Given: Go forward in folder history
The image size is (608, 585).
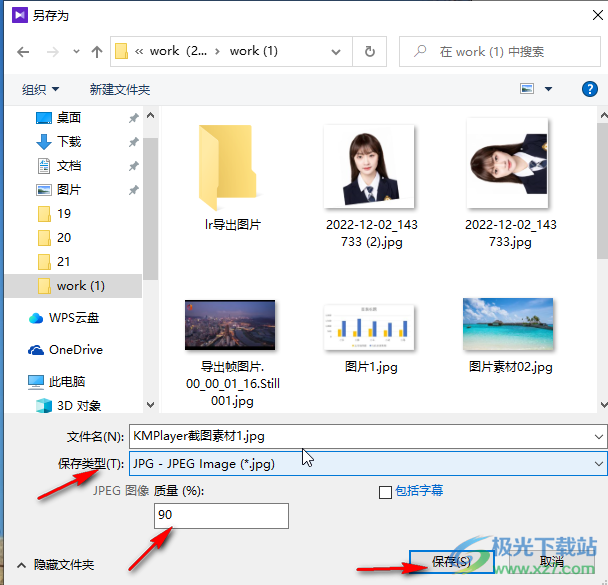Looking at the screenshot, I should coord(53,52).
